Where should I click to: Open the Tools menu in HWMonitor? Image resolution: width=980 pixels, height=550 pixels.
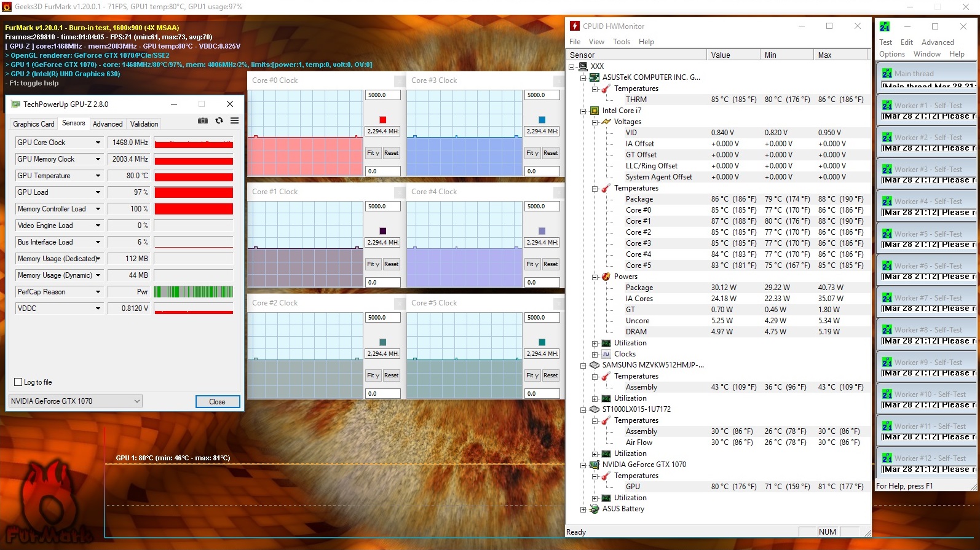[622, 42]
